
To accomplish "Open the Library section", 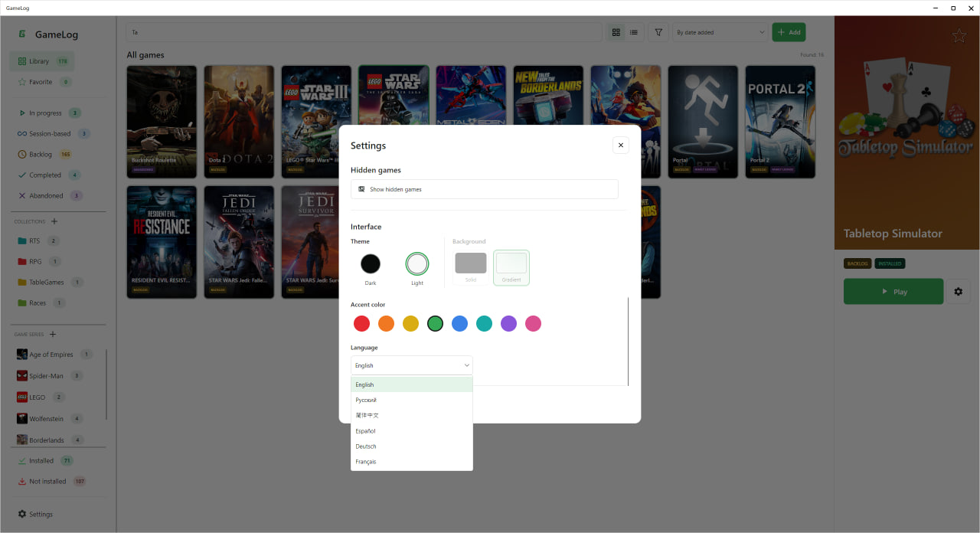I will coord(42,61).
